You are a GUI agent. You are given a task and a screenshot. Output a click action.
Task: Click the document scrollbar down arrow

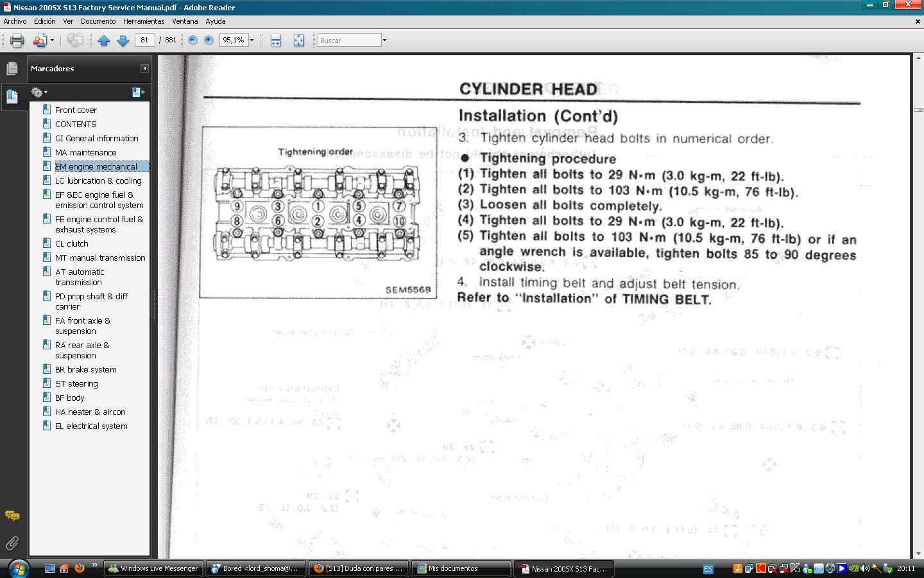click(x=918, y=553)
